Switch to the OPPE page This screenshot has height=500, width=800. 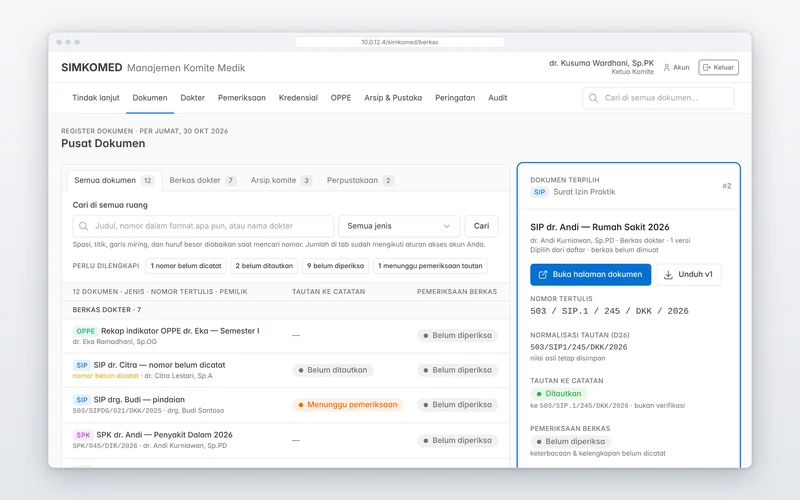click(x=341, y=98)
